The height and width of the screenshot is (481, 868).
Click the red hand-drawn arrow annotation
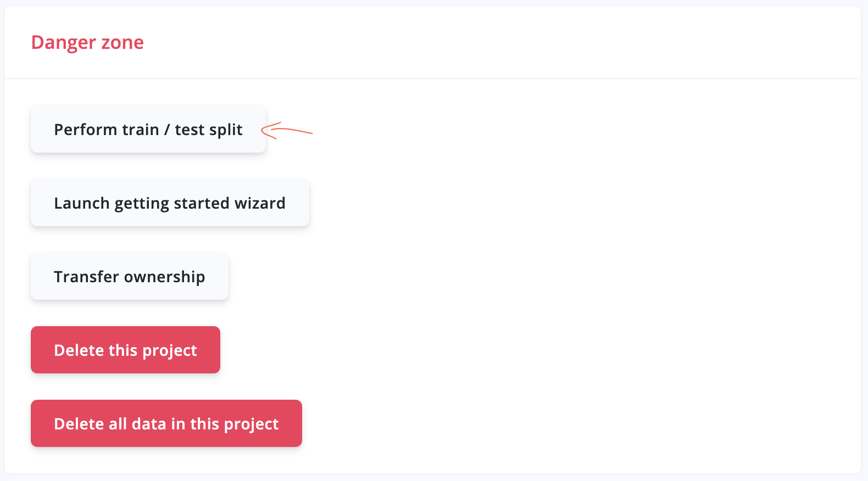287,131
